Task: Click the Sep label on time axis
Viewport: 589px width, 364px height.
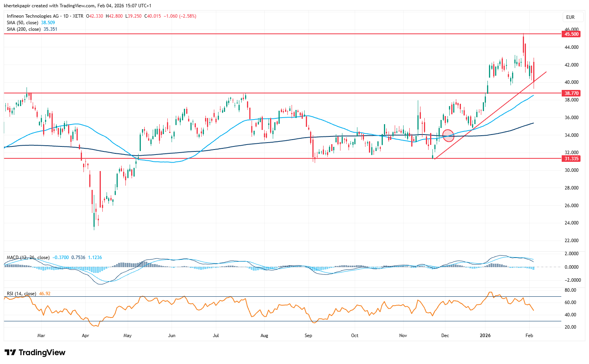Action: click(308, 336)
